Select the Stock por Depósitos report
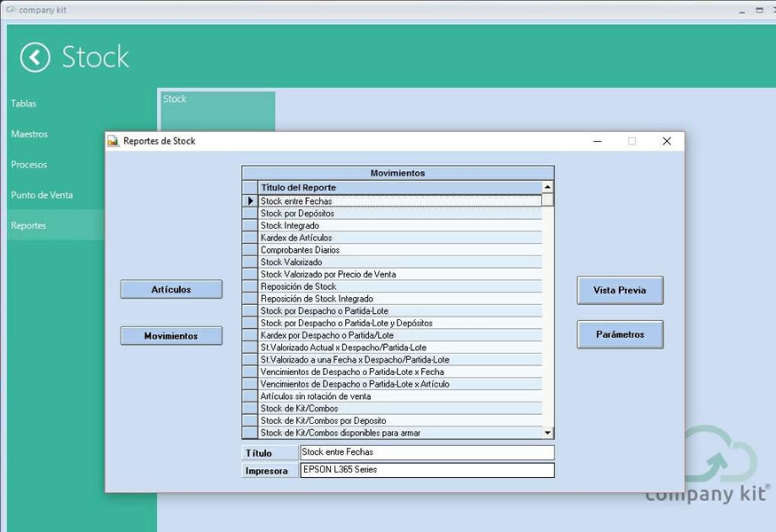 [400, 214]
